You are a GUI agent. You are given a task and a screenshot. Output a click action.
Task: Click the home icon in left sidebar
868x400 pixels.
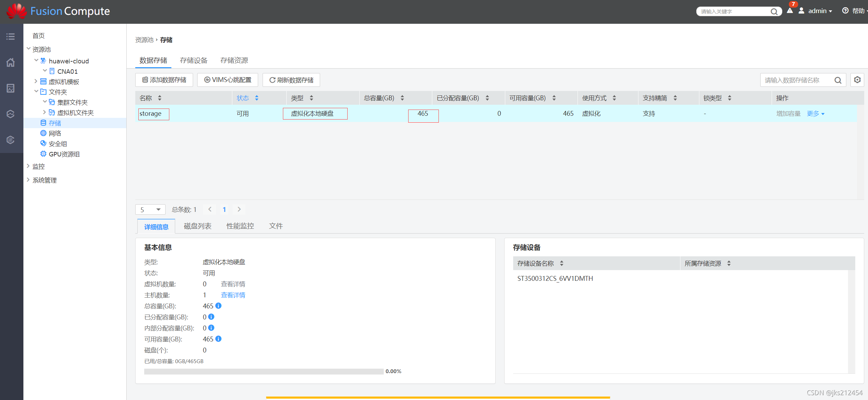point(11,62)
